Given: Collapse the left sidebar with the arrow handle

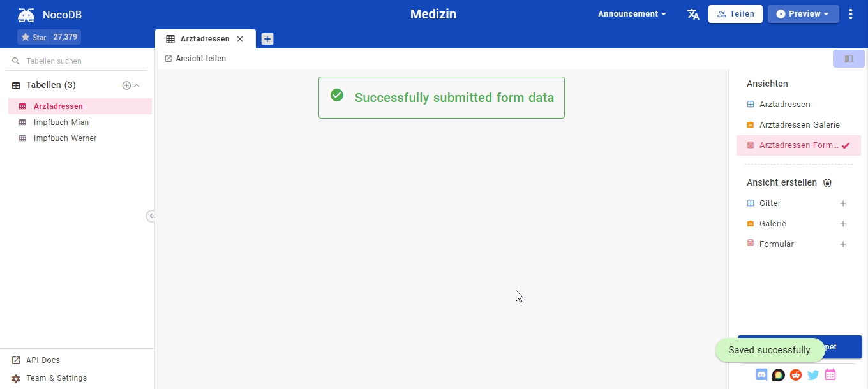Looking at the screenshot, I should pos(151,216).
